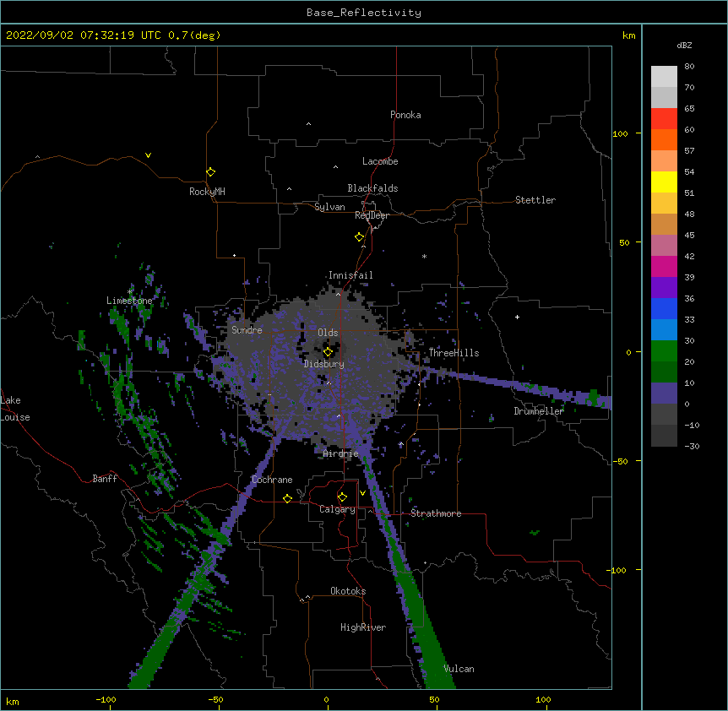Click the Lake Louise label
Image resolution: width=728 pixels, height=711 pixels.
pos(15,409)
